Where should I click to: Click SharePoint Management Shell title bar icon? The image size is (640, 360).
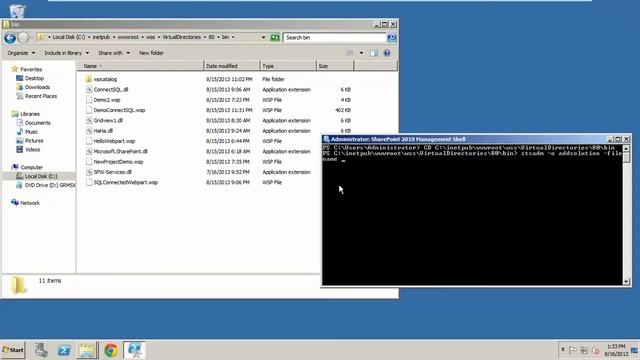[326, 139]
